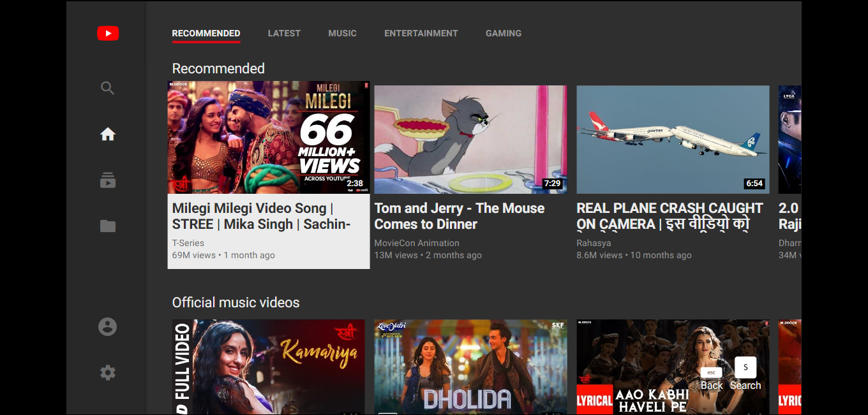Click the 6:54 duration badge
Image resolution: width=868 pixels, height=415 pixels.
tap(754, 184)
